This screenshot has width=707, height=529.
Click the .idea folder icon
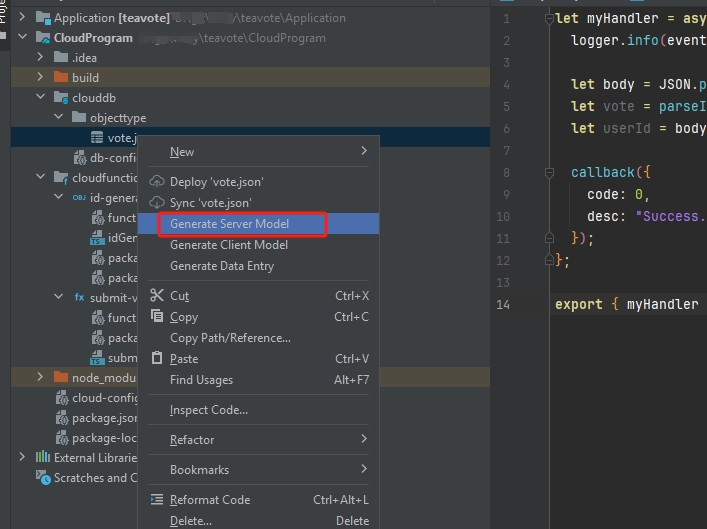(x=61, y=57)
